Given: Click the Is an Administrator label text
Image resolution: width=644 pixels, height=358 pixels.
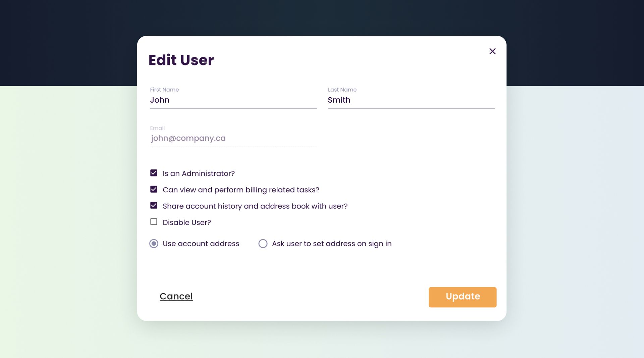Looking at the screenshot, I should click(198, 173).
